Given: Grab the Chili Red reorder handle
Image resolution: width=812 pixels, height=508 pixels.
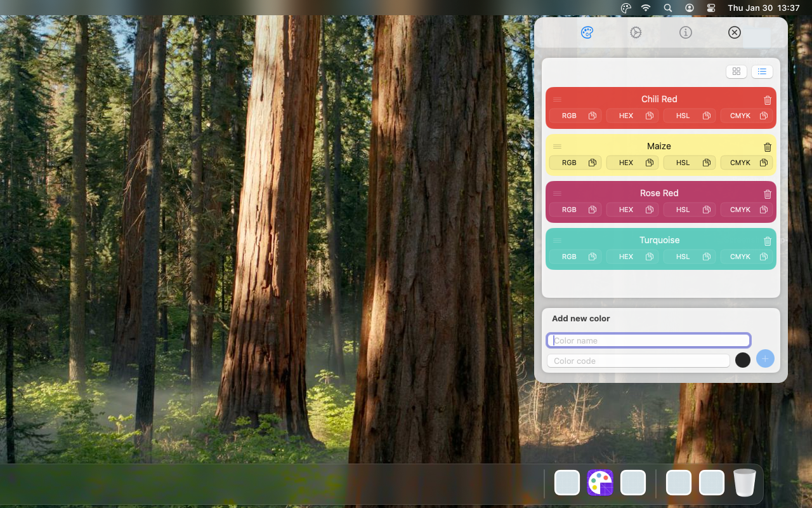Looking at the screenshot, I should (x=557, y=99).
